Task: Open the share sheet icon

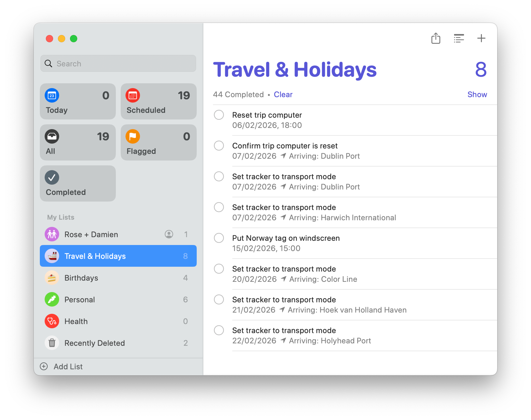Action: pos(435,38)
